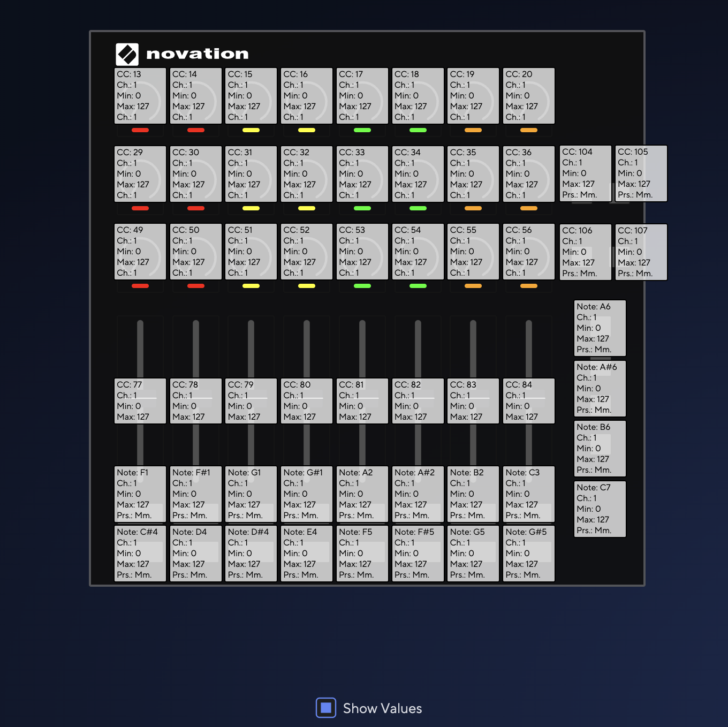
Task: Click the red LED under CC: 13
Action: click(140, 130)
